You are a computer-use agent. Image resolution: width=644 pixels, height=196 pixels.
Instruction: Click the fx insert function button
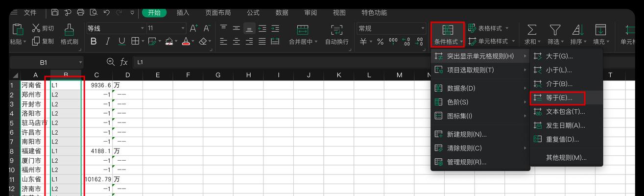[124, 62]
